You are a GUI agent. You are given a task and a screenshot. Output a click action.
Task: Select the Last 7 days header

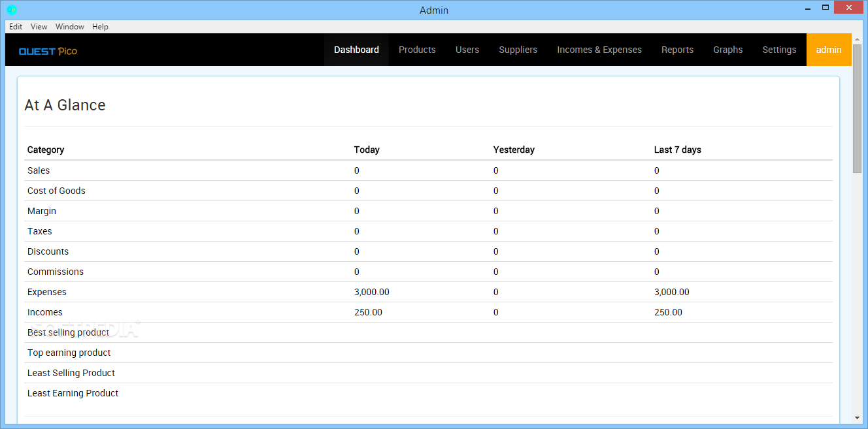point(677,150)
